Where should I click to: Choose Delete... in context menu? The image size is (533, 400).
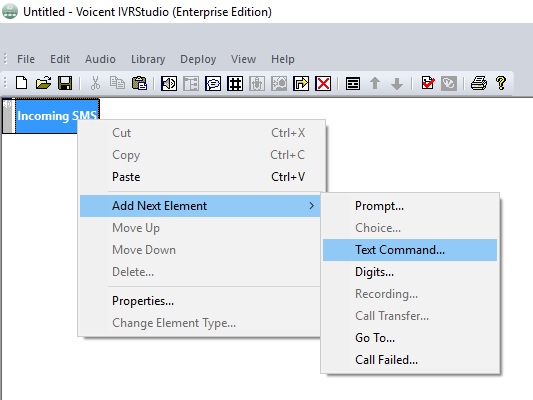(x=201, y=272)
